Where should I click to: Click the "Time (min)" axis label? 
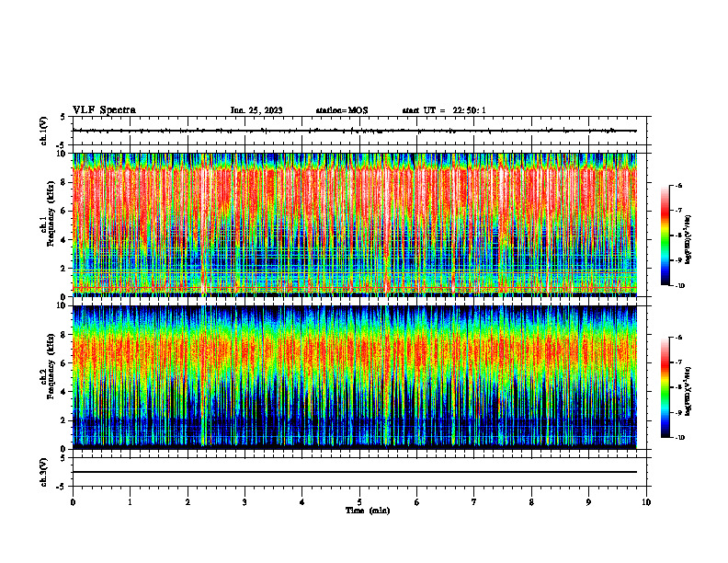(x=368, y=511)
